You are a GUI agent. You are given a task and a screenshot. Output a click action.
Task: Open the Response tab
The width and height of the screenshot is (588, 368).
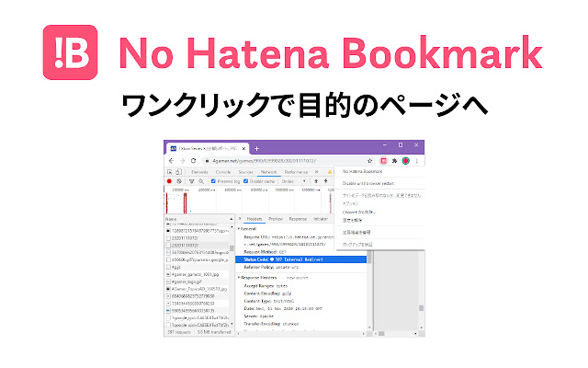[298, 219]
